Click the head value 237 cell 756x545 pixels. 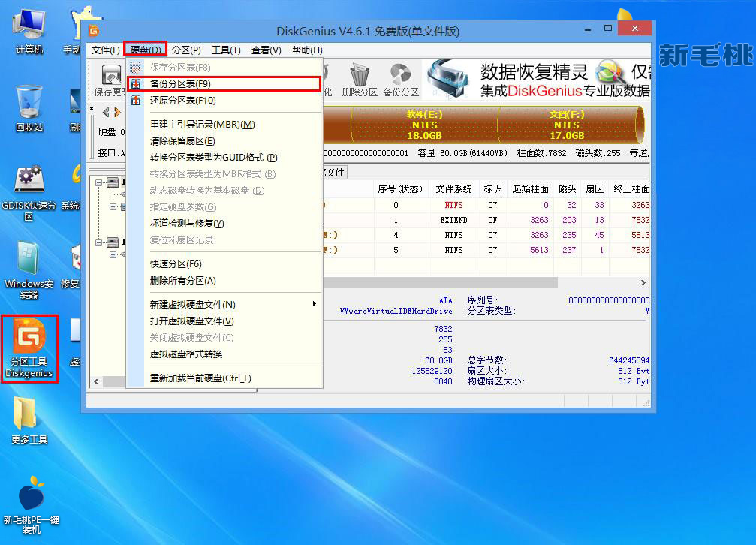[x=569, y=250]
